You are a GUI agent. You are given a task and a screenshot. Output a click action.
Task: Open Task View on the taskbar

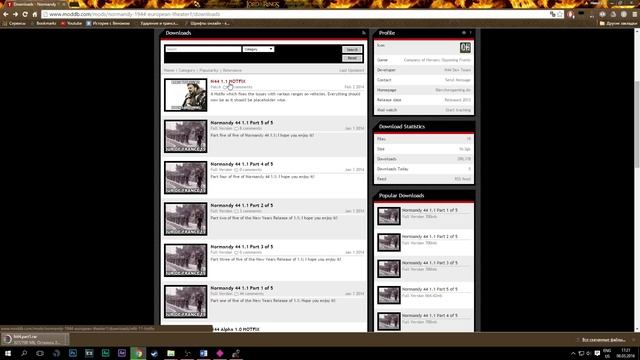(x=40, y=353)
